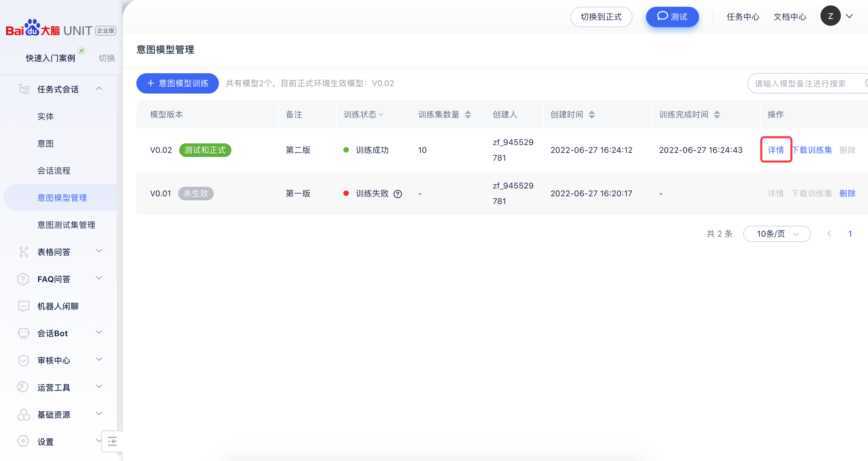Click the 第一版 remark cell

(x=298, y=193)
